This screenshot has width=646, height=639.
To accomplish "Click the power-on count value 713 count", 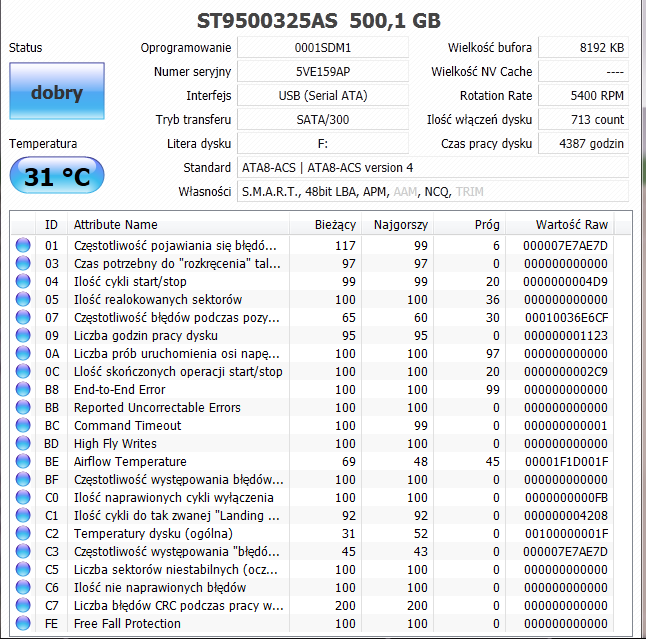I will [583, 119].
